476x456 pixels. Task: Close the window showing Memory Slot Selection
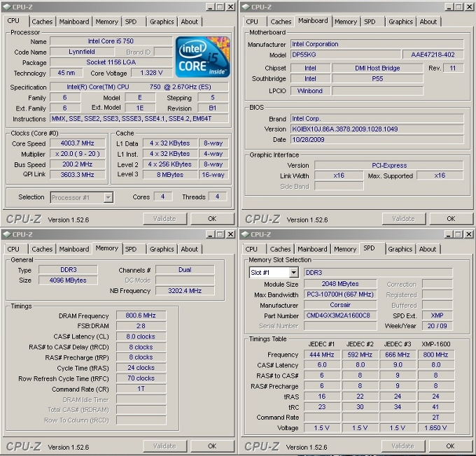click(x=468, y=234)
